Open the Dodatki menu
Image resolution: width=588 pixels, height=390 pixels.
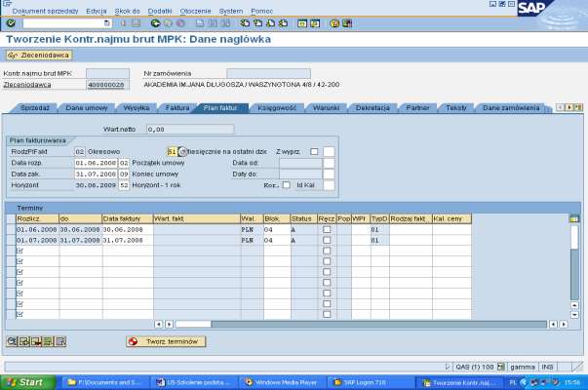pyautogui.click(x=160, y=11)
